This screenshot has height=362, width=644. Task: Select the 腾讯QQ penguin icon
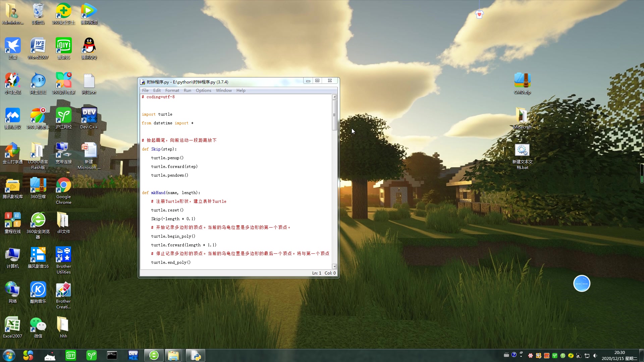tap(89, 46)
